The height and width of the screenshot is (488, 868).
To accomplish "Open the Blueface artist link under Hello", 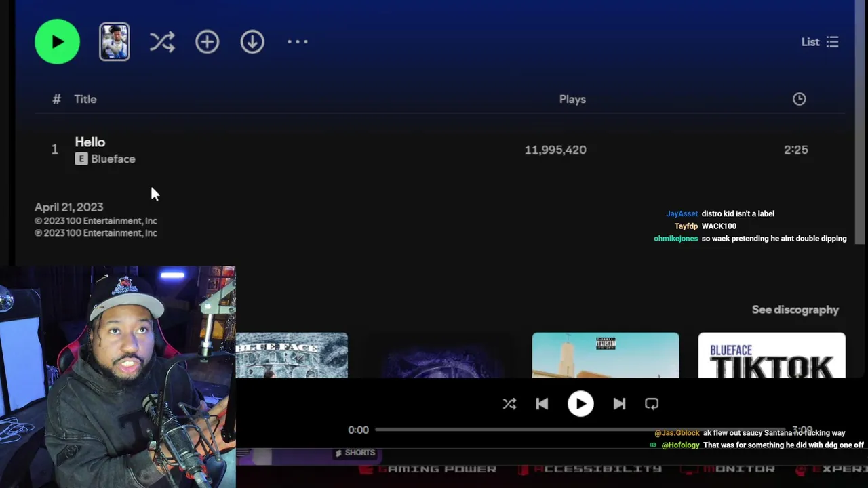I will point(113,159).
